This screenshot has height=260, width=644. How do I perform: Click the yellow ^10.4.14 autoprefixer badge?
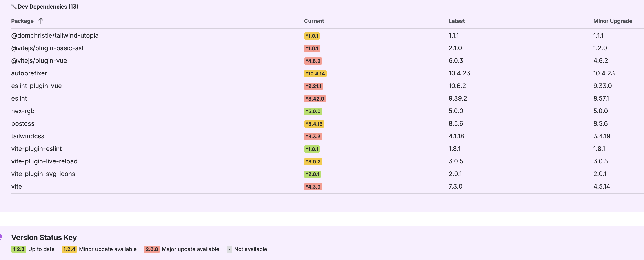click(x=315, y=73)
